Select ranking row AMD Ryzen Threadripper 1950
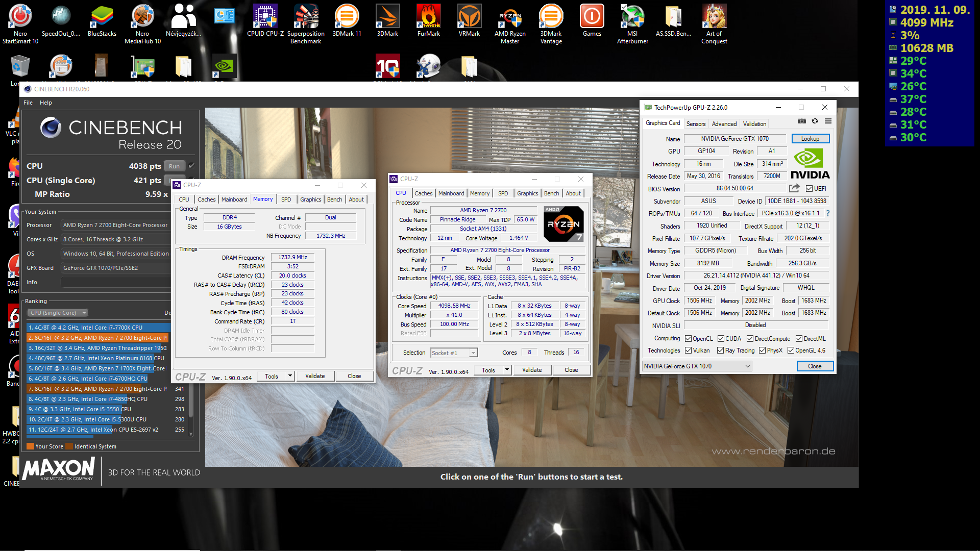This screenshot has height=551, width=980. point(98,348)
